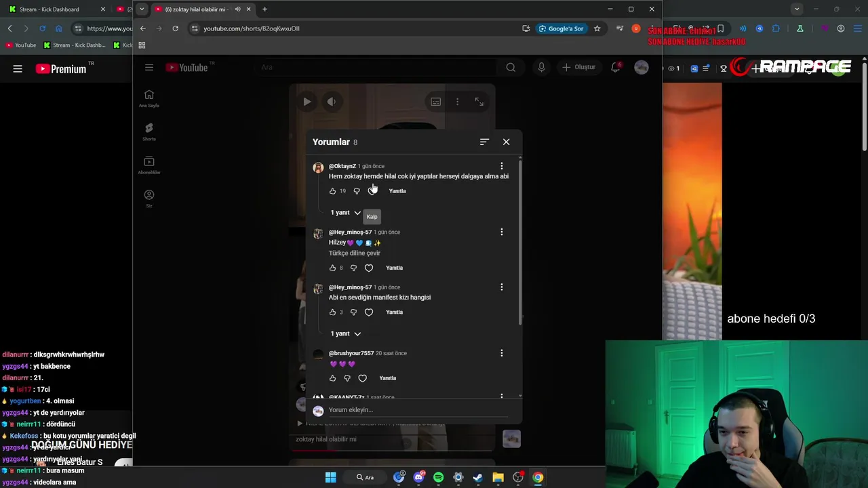The image size is (868, 488).
Task: Click the YouTube Ara search box
Action: click(x=376, y=67)
